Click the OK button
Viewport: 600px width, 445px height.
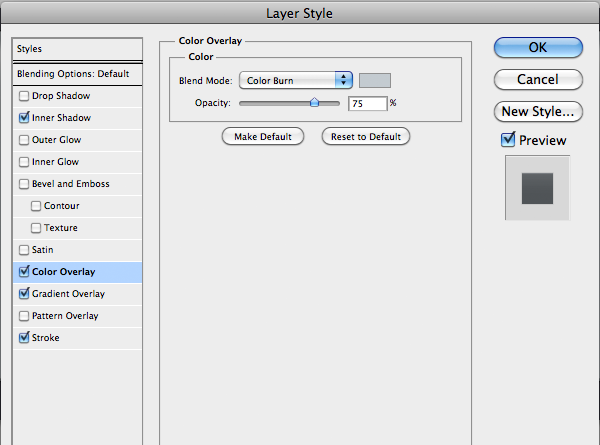pos(538,47)
